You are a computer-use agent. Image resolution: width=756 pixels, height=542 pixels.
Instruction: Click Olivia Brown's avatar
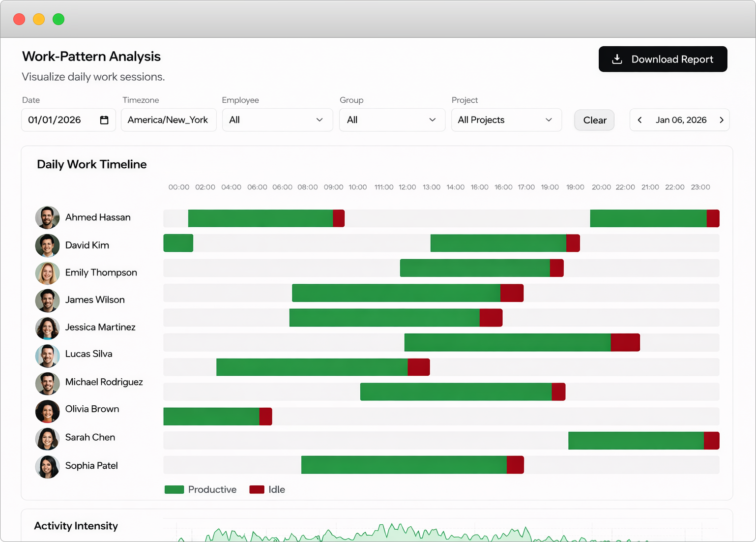47,410
